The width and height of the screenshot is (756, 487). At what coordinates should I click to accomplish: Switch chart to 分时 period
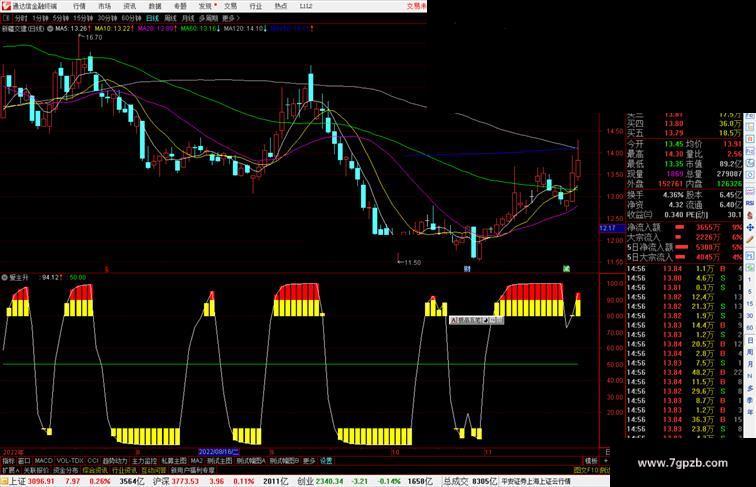coord(21,18)
